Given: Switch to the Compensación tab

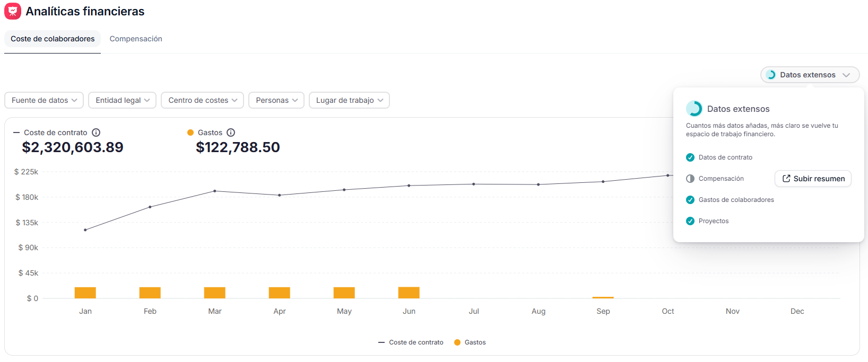Looking at the screenshot, I should tap(136, 39).
